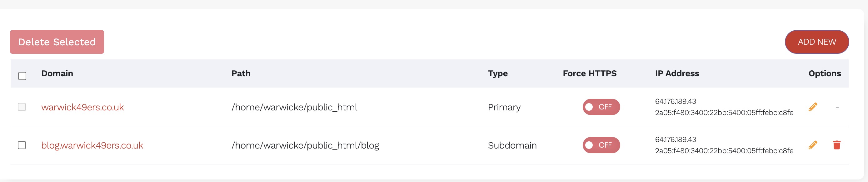Check the select-all checkbox in header
Screen dimensions: 868x182
pyautogui.click(x=22, y=76)
